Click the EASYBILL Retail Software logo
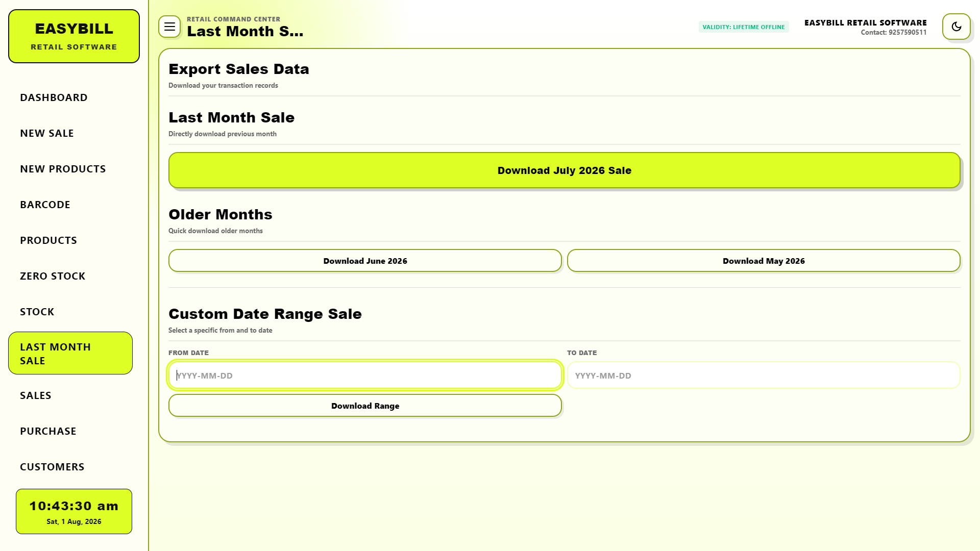Screen dimensions: 980x551 [x=74, y=36]
